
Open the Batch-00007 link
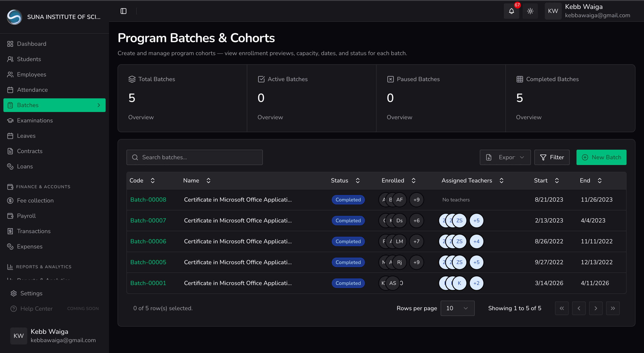tap(148, 221)
